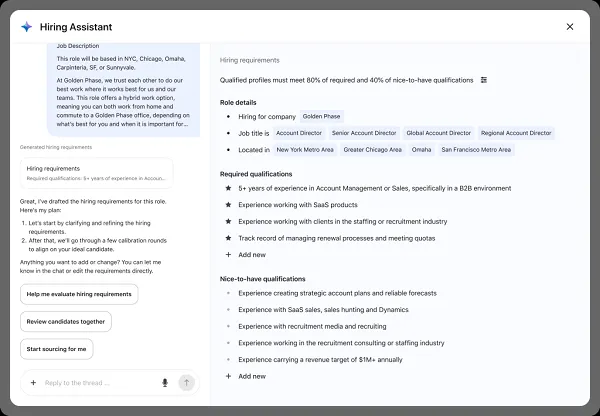Image resolution: width=600 pixels, height=416 pixels.
Task: Select the Golden Phase company tag
Action: tap(321, 116)
